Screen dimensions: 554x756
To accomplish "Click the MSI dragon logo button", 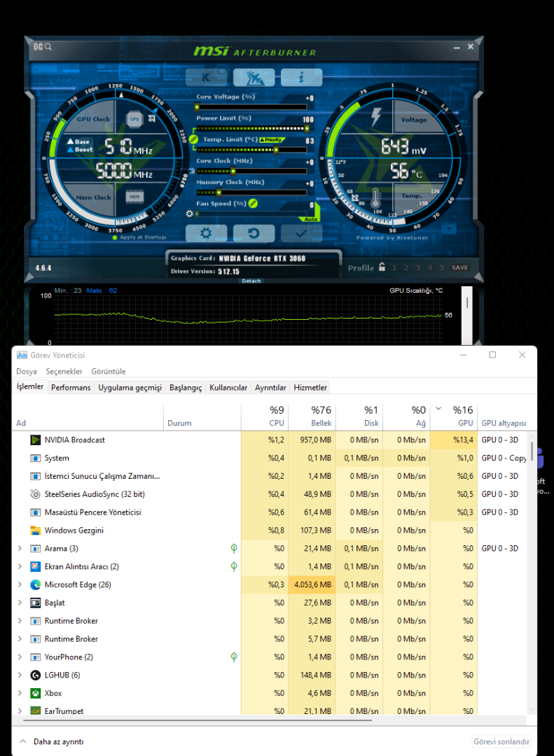I will pos(254,77).
